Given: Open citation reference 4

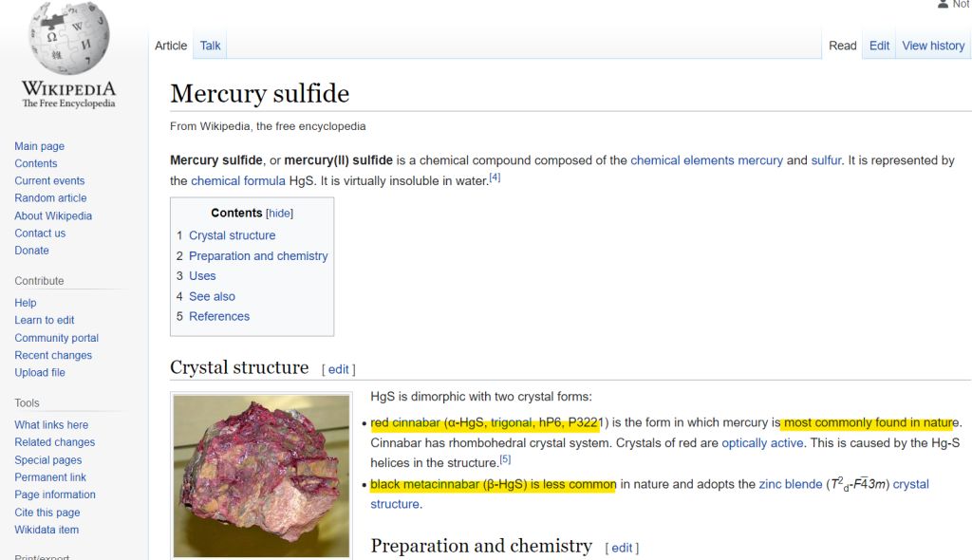Looking at the screenshot, I should click(495, 177).
